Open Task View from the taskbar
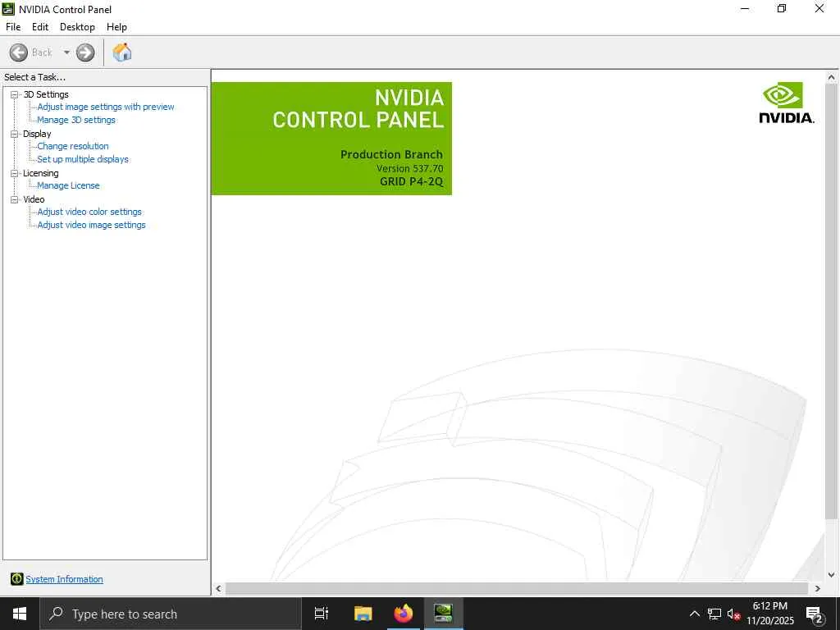 point(322,614)
